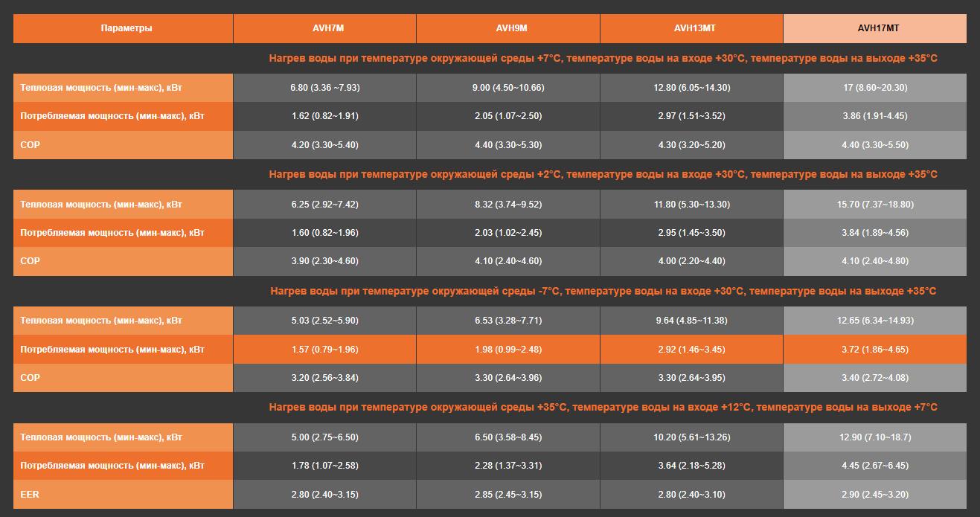
Task: Click the AVH7M COP value 3.20 (2.56~3.84)
Action: point(324,378)
